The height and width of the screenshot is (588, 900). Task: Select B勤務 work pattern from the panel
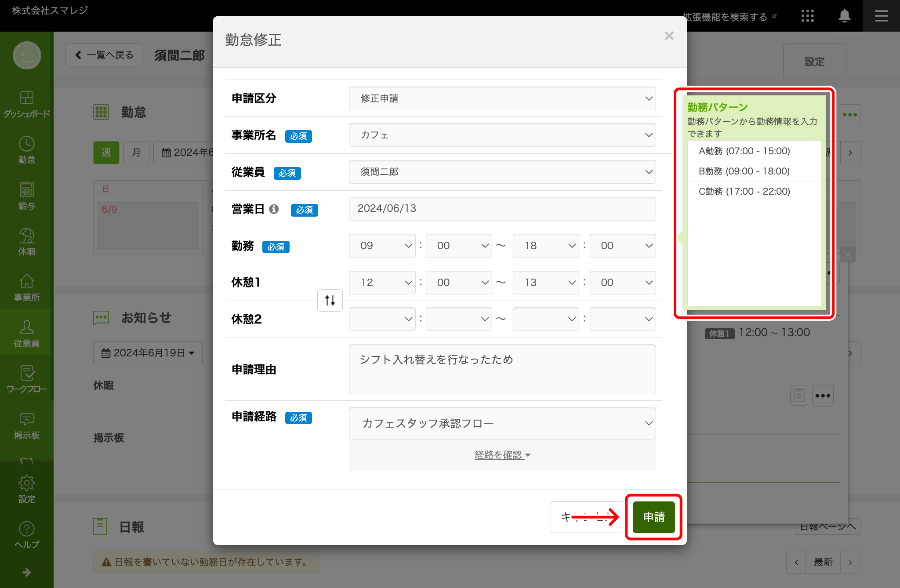(x=744, y=171)
